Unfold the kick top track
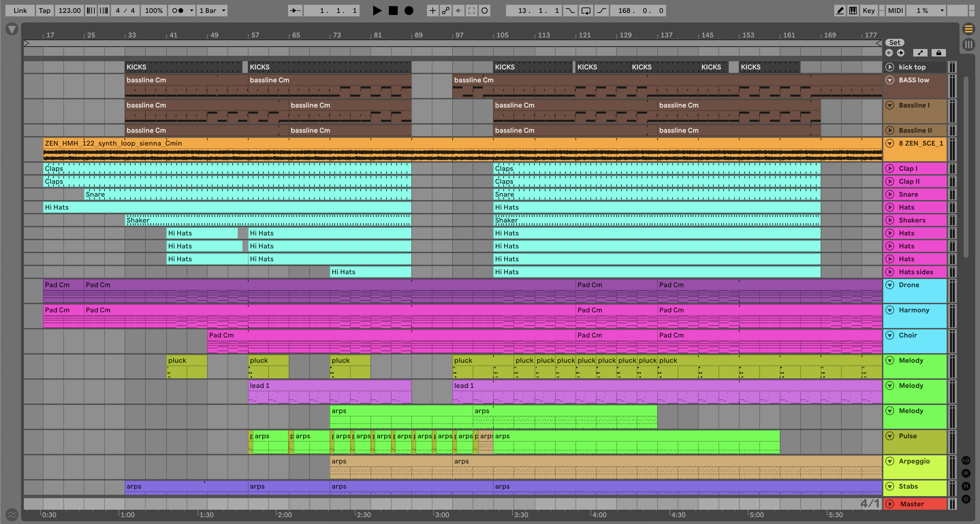 point(889,67)
